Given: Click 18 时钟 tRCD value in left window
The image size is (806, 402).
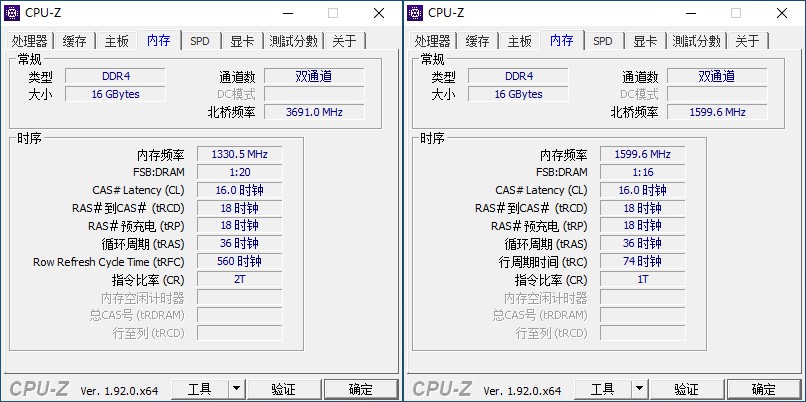Looking at the screenshot, I should 240,208.
